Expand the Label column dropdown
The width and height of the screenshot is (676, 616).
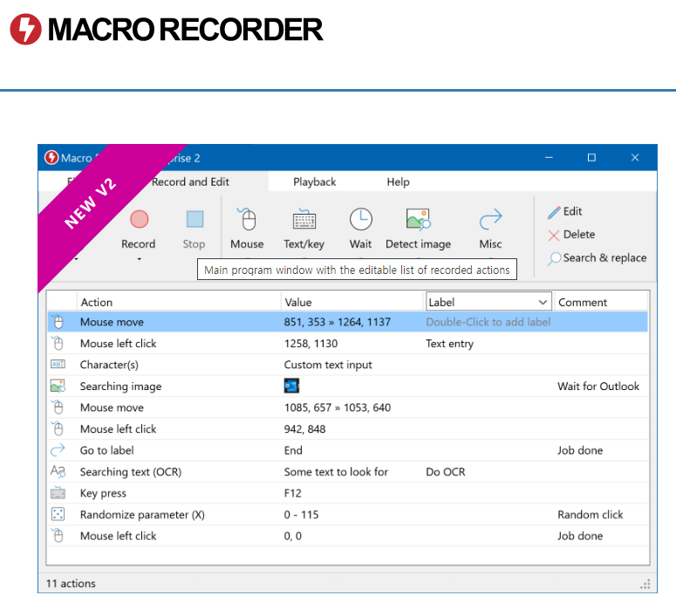(543, 303)
